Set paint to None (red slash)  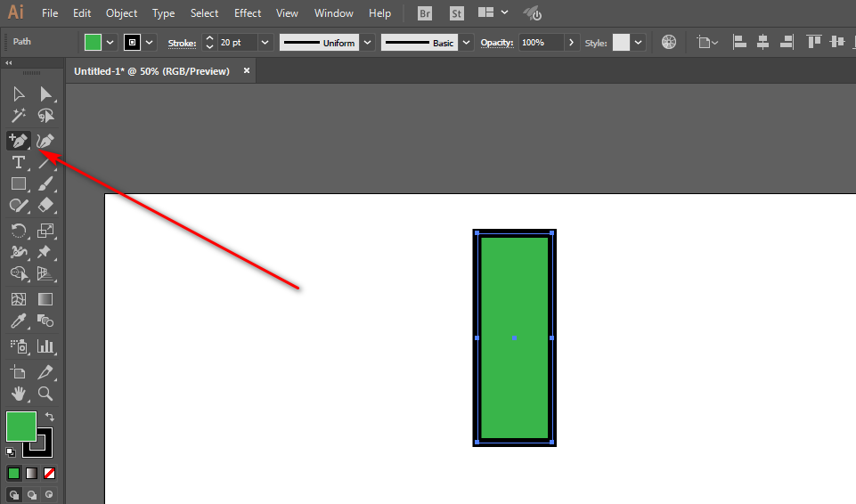click(x=49, y=474)
